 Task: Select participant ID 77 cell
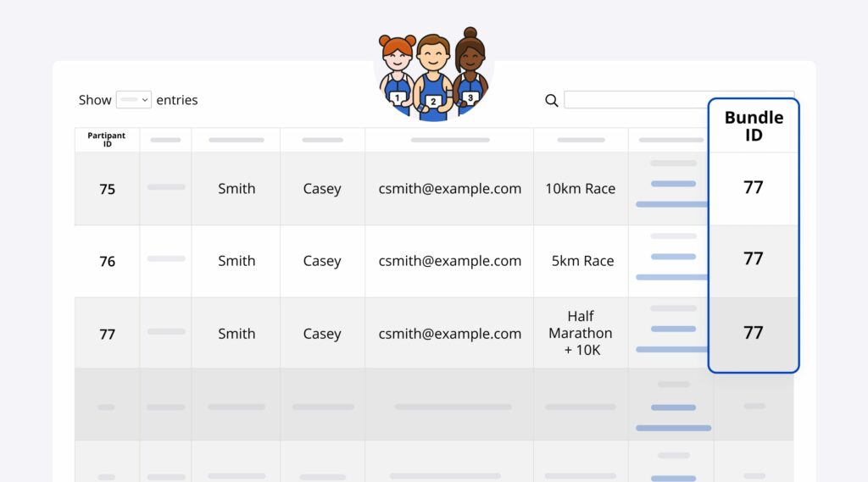[107, 334]
